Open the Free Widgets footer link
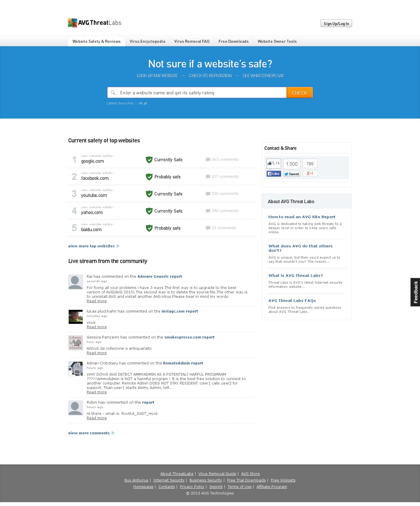Viewport: 420px width, 506px height. [x=283, y=480]
